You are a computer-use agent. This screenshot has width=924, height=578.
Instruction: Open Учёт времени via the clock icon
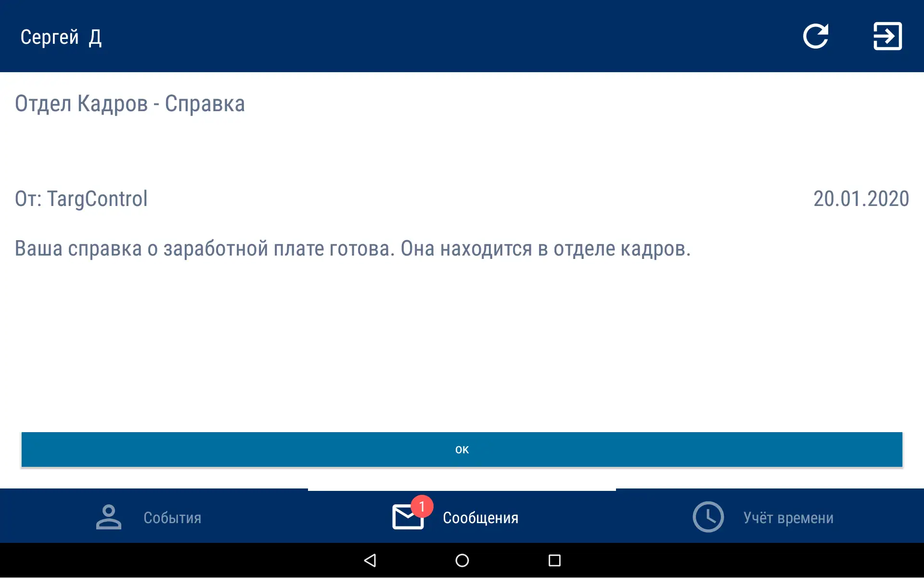[x=707, y=517]
